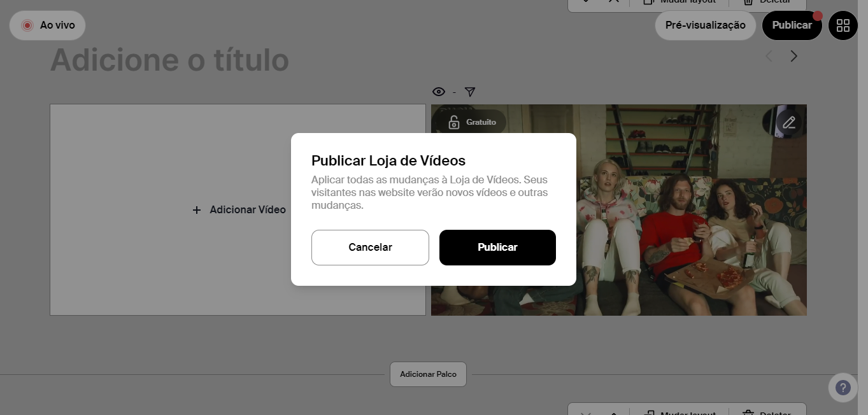Screen dimensions: 868x415
Task: Click the Cancelar button
Action: tap(370, 248)
